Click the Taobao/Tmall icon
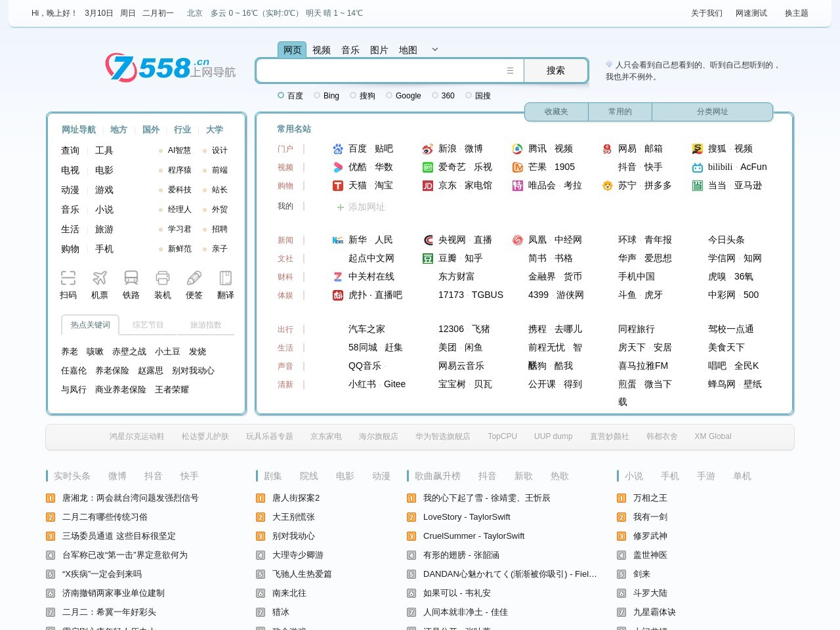The width and height of the screenshot is (840, 630). pos(337,186)
